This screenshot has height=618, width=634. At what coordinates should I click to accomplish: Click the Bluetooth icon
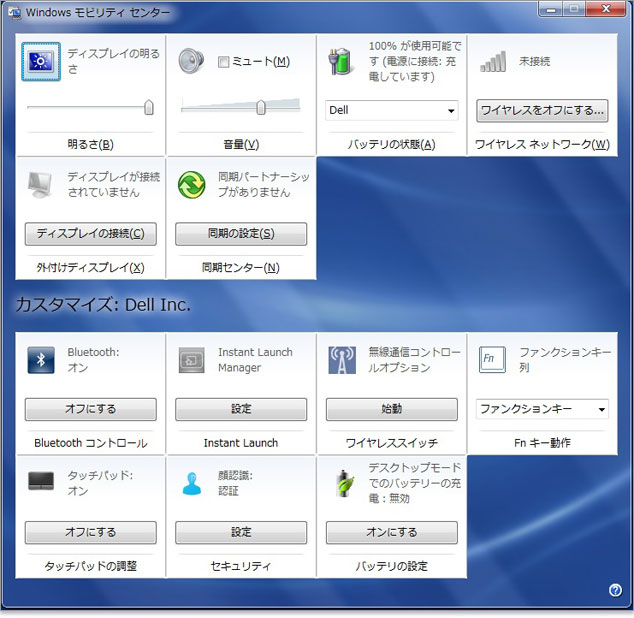[x=41, y=360]
